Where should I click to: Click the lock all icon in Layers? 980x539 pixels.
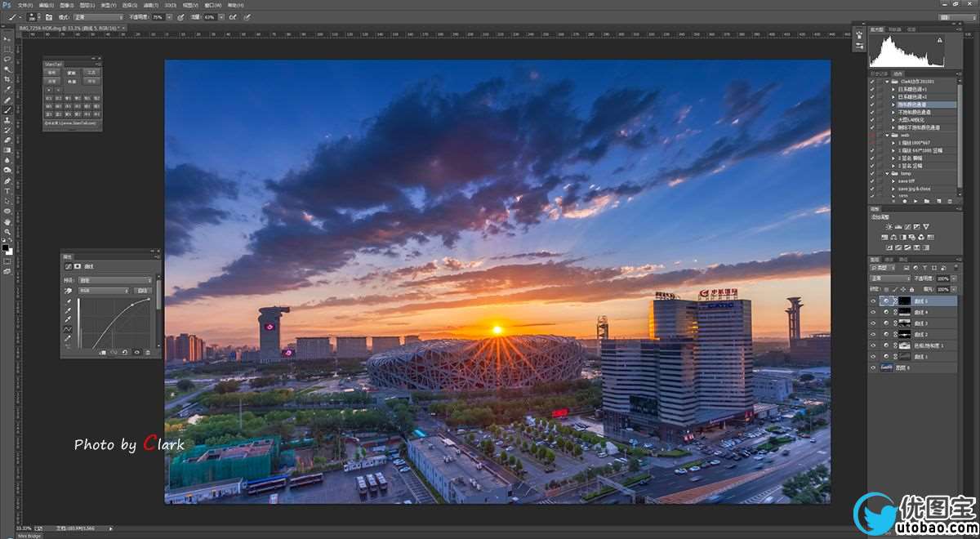(912, 289)
